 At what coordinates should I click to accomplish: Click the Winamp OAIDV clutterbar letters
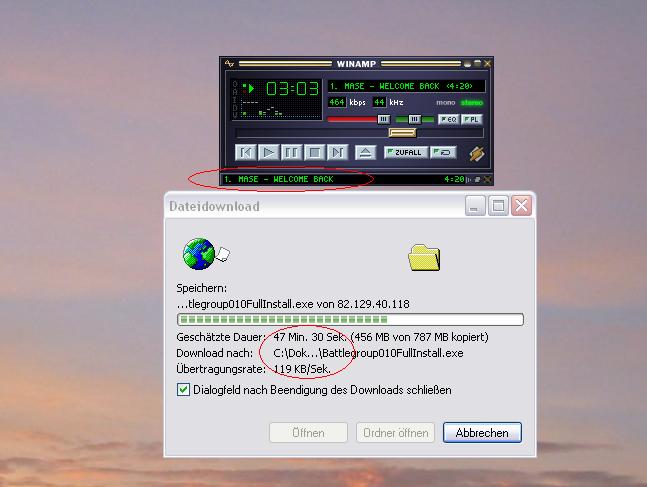[235, 99]
